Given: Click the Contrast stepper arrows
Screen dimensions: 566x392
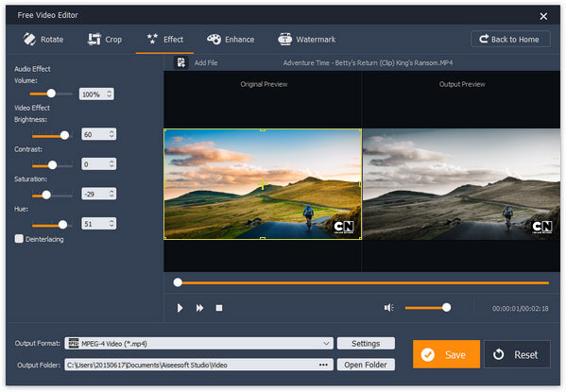Looking at the screenshot, I should [111, 164].
